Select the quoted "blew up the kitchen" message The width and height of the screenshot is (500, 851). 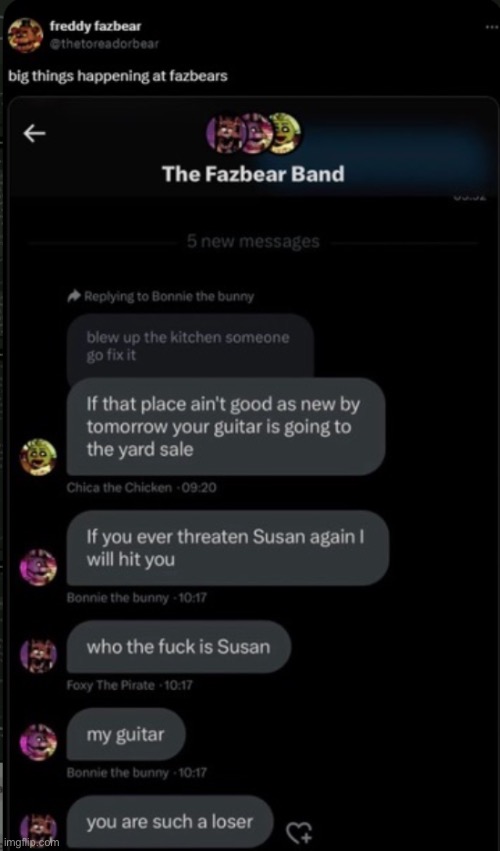click(x=191, y=347)
